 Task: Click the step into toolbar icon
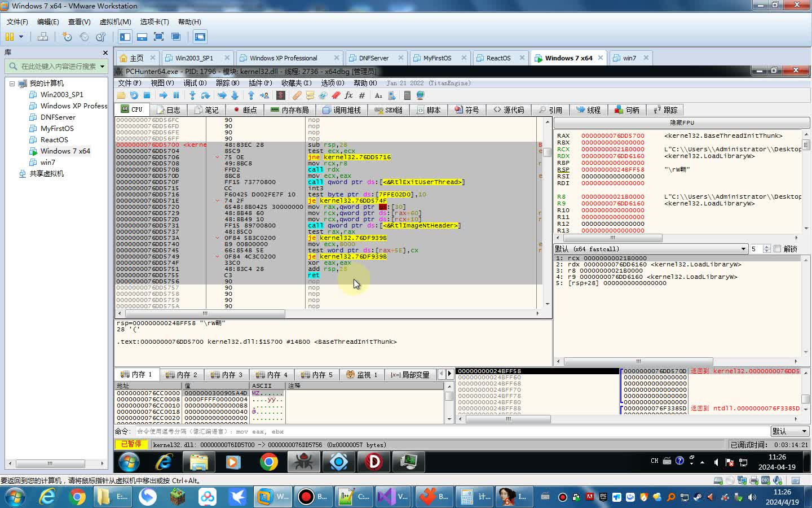click(192, 95)
